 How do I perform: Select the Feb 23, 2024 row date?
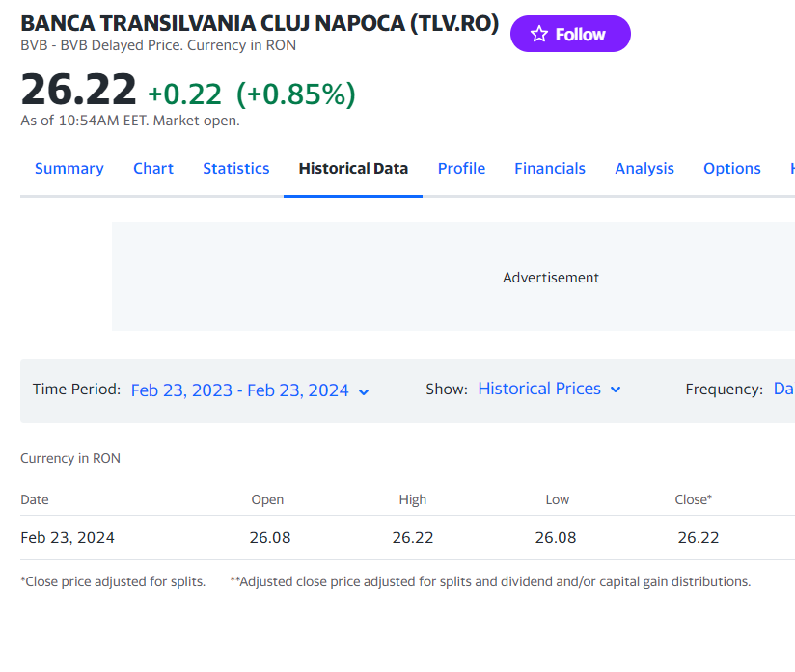(x=68, y=537)
